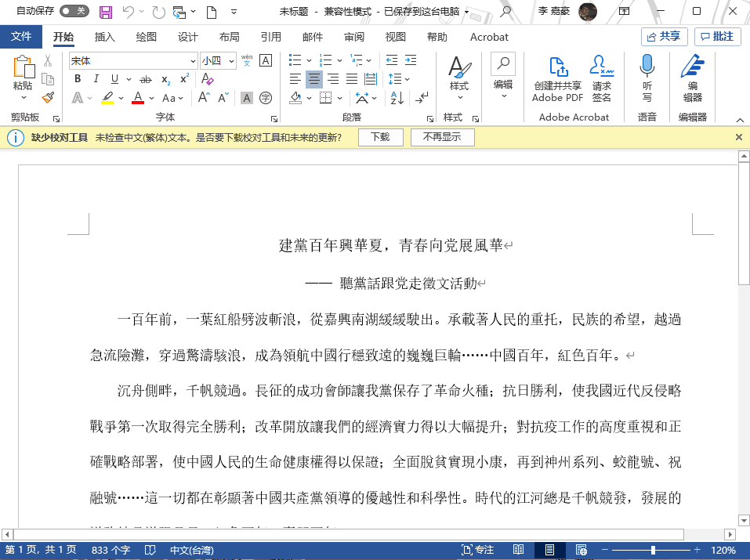Undo the last action

(129, 12)
